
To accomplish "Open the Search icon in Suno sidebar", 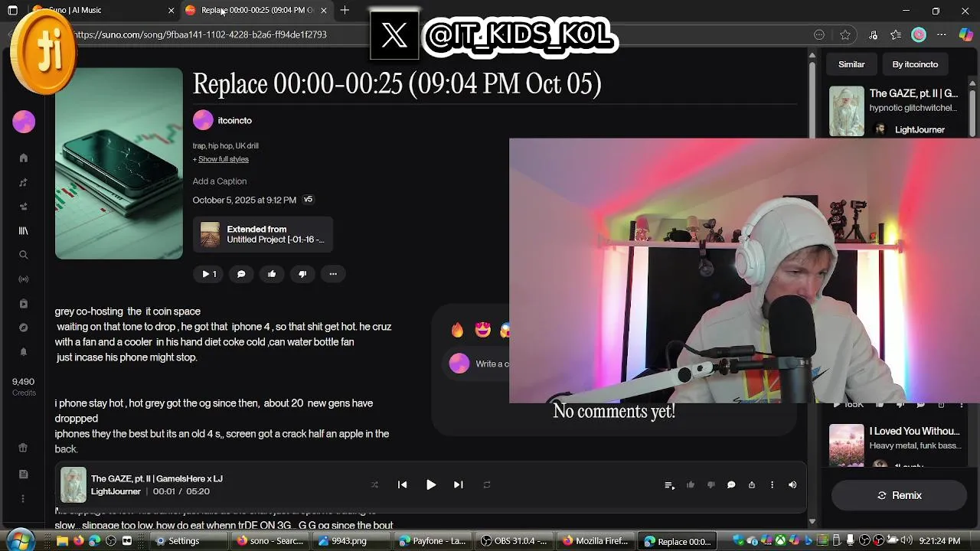I will coord(24,255).
